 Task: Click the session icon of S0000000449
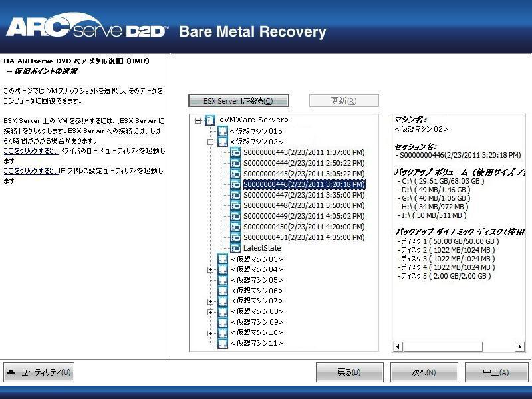pos(235,216)
